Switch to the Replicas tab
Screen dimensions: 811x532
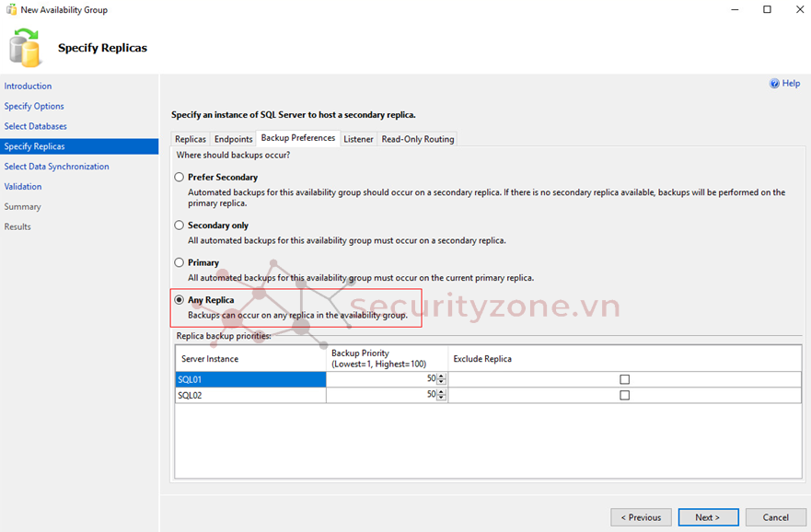191,139
